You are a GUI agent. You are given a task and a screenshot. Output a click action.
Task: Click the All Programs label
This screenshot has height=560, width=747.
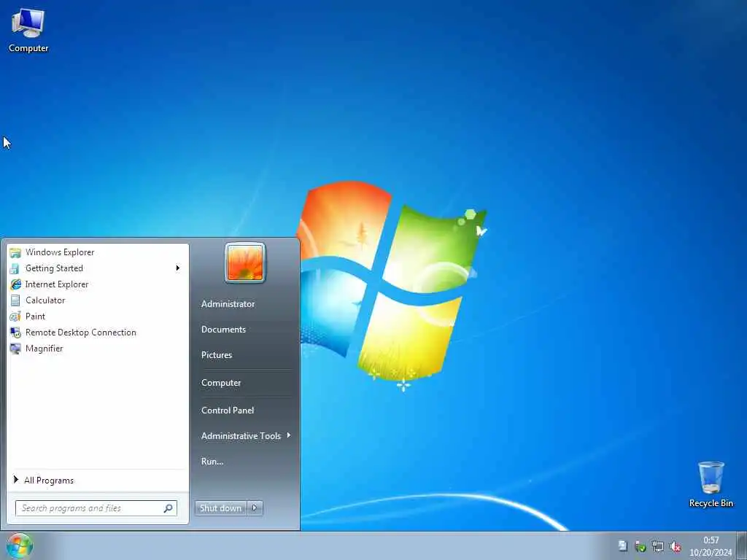tap(49, 481)
